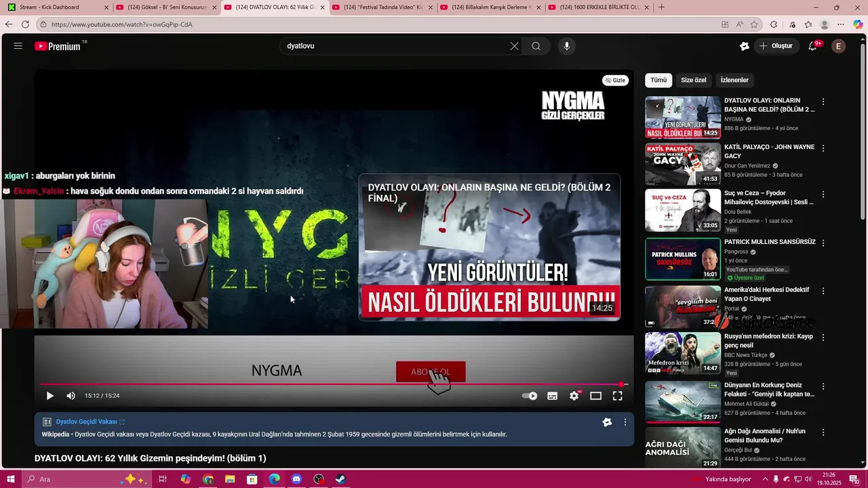Open more options for Ağrı Dağı Anomalisi video

tap(823, 432)
